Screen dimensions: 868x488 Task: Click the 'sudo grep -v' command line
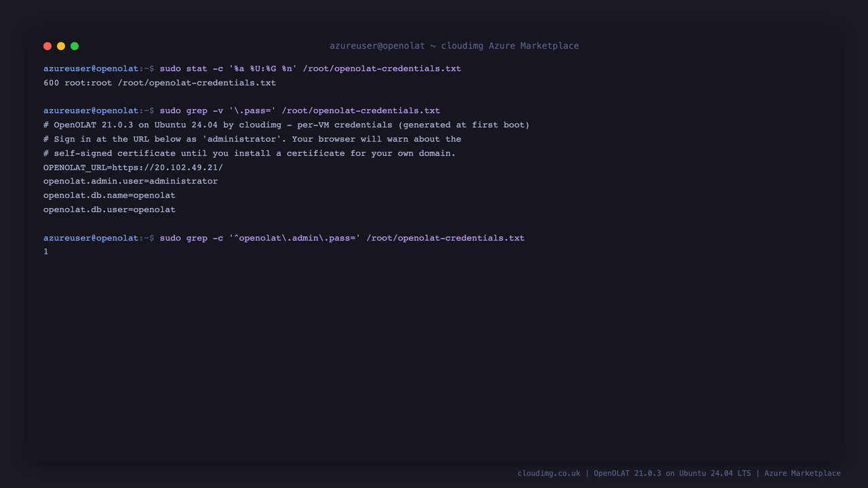pyautogui.click(x=241, y=110)
